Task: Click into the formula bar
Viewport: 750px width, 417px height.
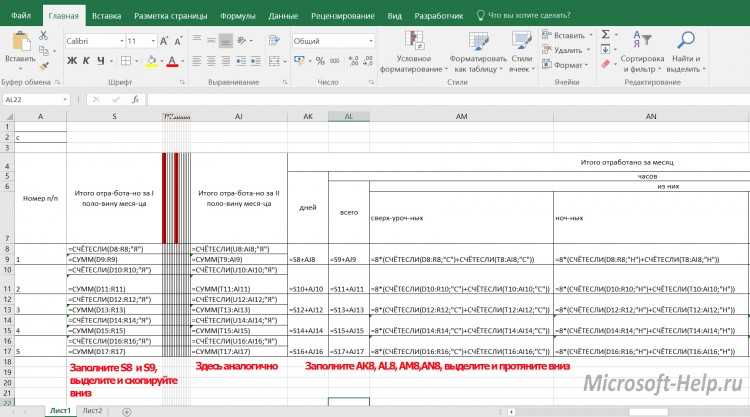Action: pyautogui.click(x=448, y=99)
